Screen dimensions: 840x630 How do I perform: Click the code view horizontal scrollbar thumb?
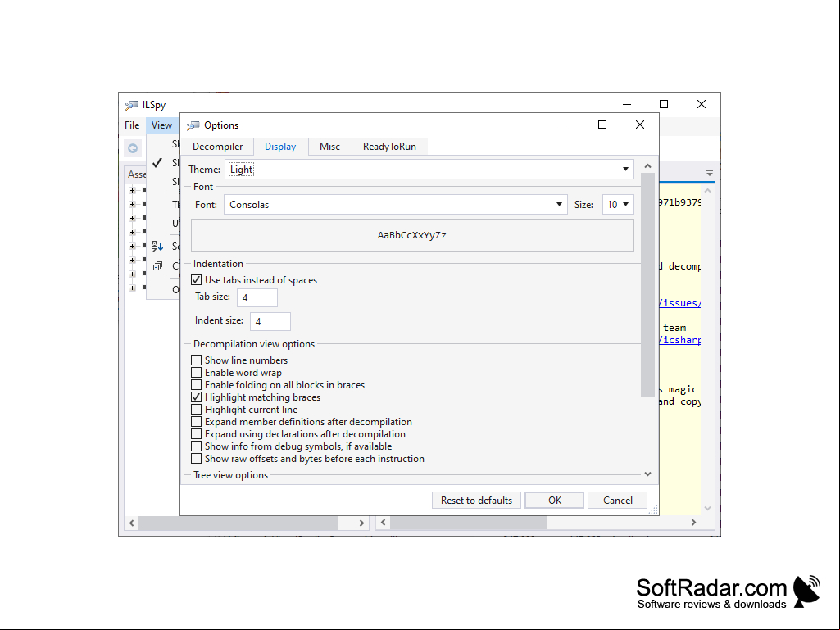(469, 523)
